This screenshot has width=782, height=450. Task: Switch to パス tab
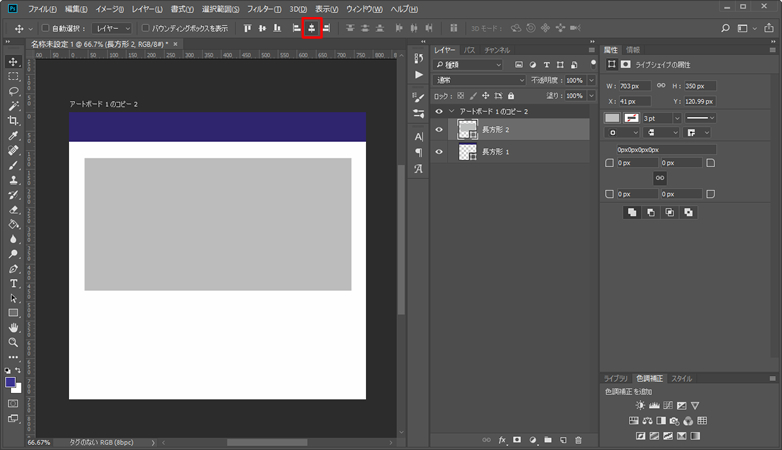[x=469, y=50]
